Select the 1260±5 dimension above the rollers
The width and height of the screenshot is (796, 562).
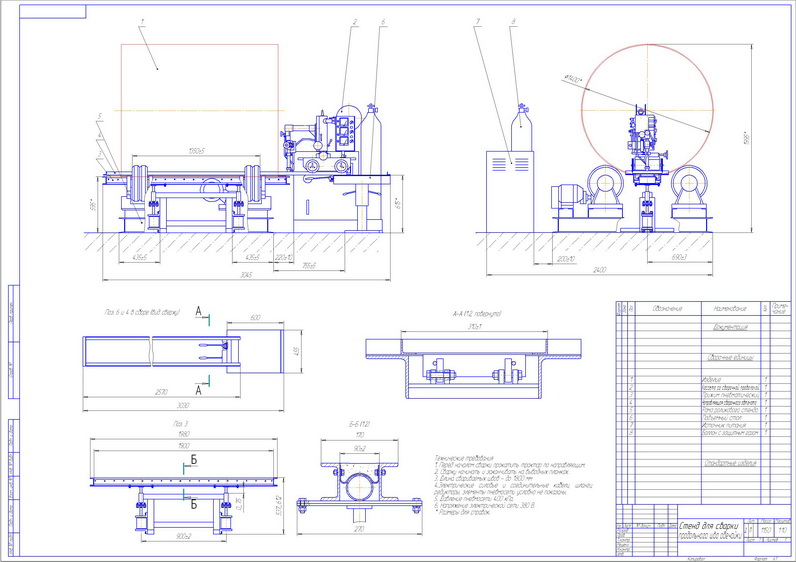click(196, 151)
